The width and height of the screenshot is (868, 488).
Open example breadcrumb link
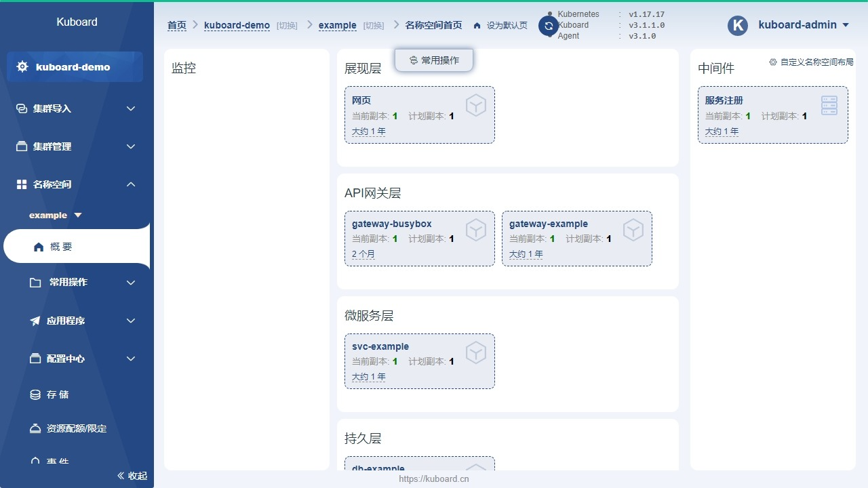(x=337, y=25)
